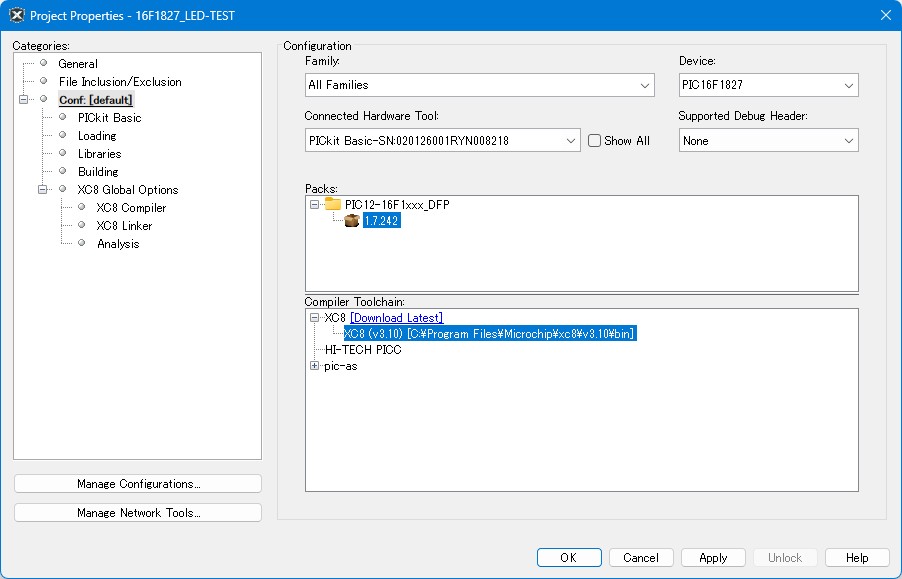Image resolution: width=902 pixels, height=579 pixels.
Task: Click the MPLAB X icon in title bar
Action: (x=16, y=15)
